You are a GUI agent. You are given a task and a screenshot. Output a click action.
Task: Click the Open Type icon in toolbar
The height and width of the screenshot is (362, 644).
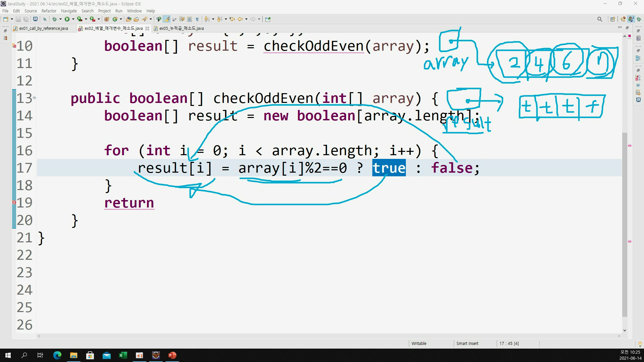tap(128, 19)
